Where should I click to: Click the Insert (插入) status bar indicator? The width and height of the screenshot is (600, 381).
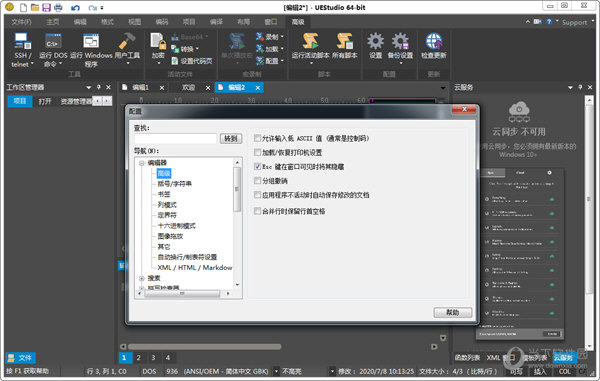540,371
